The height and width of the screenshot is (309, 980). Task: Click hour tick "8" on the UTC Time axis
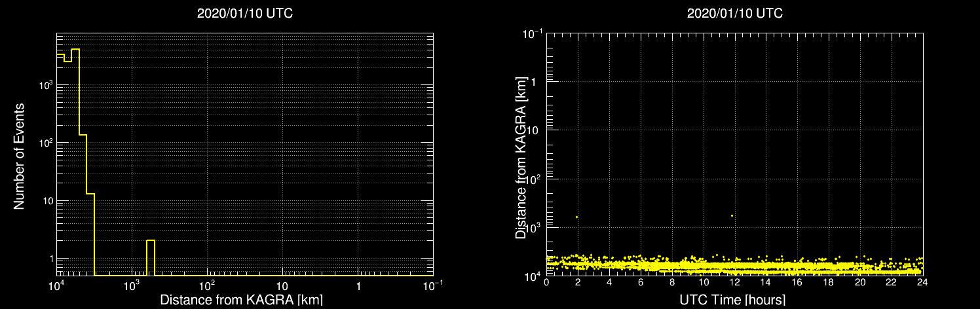672,282
